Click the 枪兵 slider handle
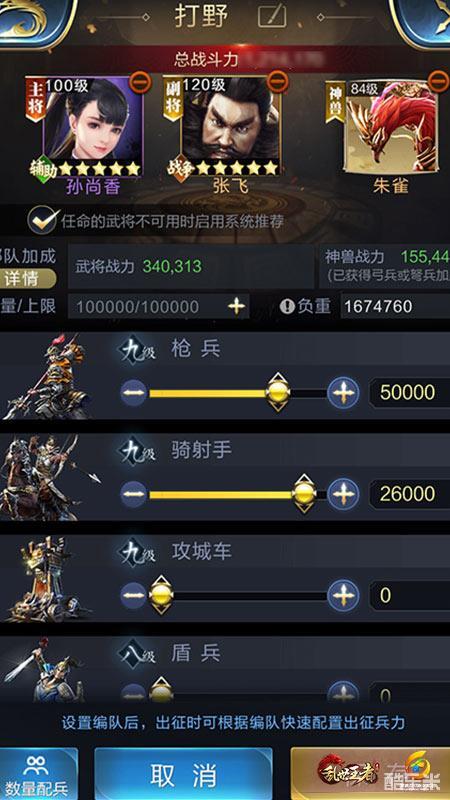This screenshot has height=800, width=450. coord(278,392)
